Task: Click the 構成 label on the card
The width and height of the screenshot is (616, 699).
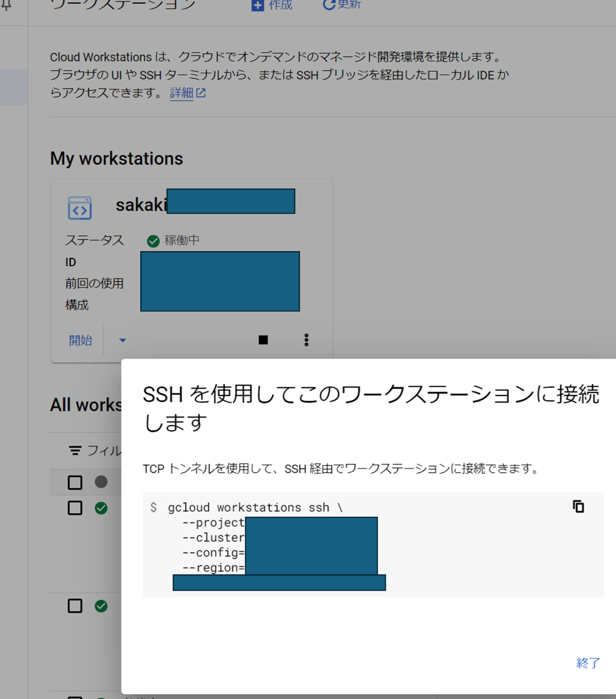Action: click(77, 305)
